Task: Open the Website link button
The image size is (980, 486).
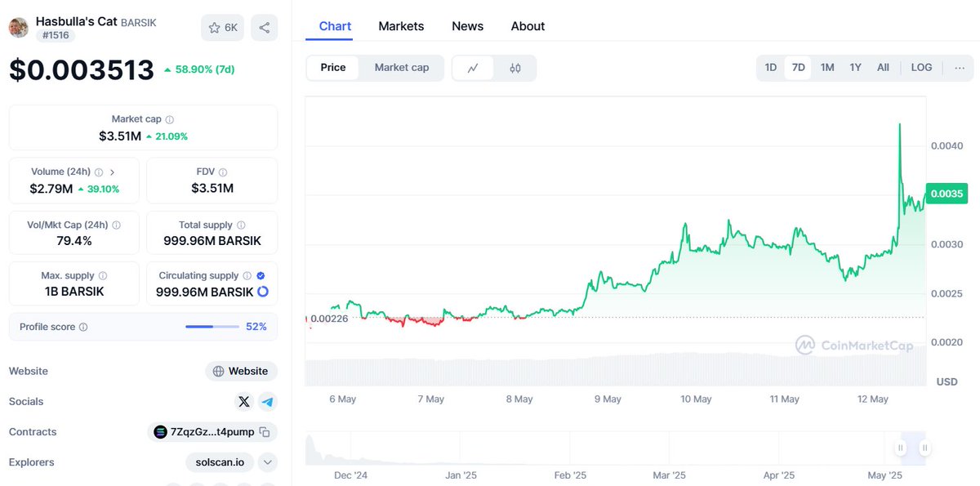Action: coord(242,371)
